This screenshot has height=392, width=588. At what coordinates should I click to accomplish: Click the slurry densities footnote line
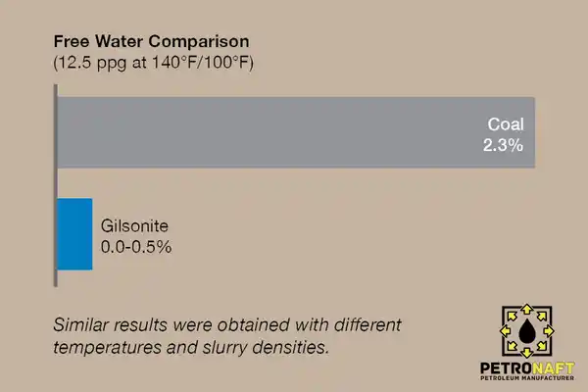tap(191, 347)
